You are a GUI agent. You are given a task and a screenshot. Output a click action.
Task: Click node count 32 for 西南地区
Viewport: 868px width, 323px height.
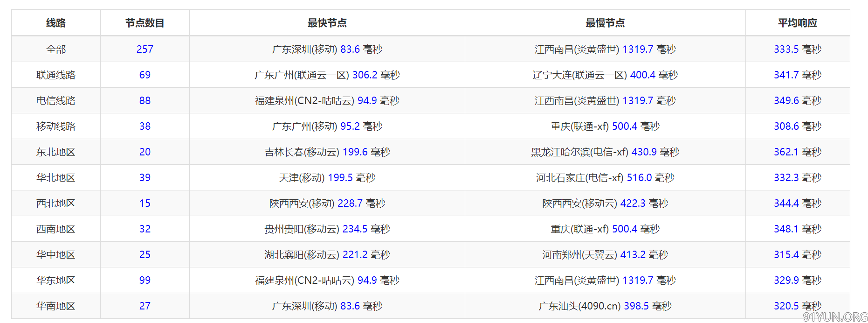(x=145, y=229)
